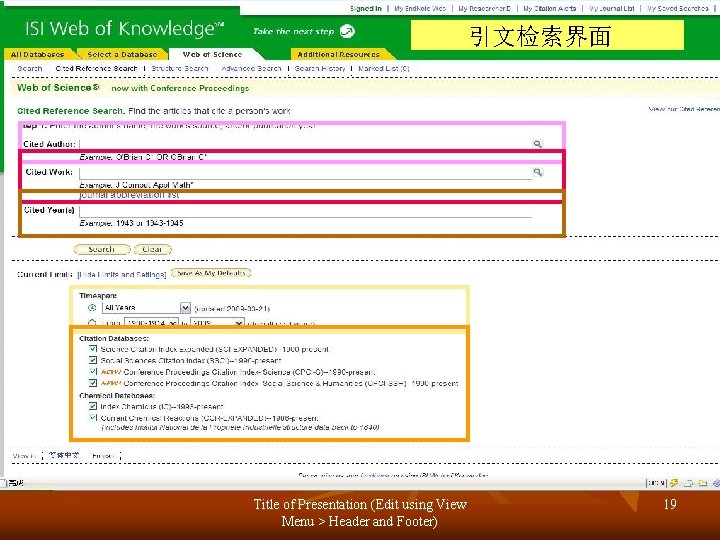Open the My Saved Searches link
The image size is (720, 540).
[x=678, y=8]
